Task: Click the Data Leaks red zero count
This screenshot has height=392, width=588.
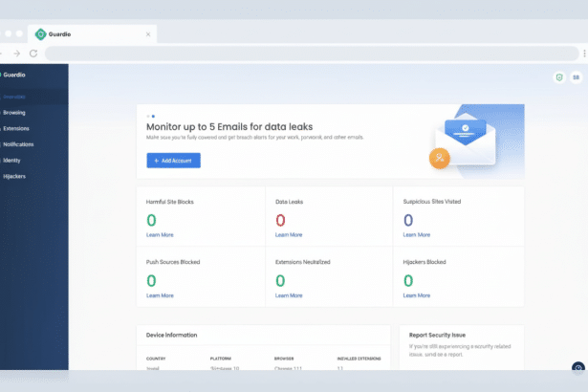Action: click(280, 220)
